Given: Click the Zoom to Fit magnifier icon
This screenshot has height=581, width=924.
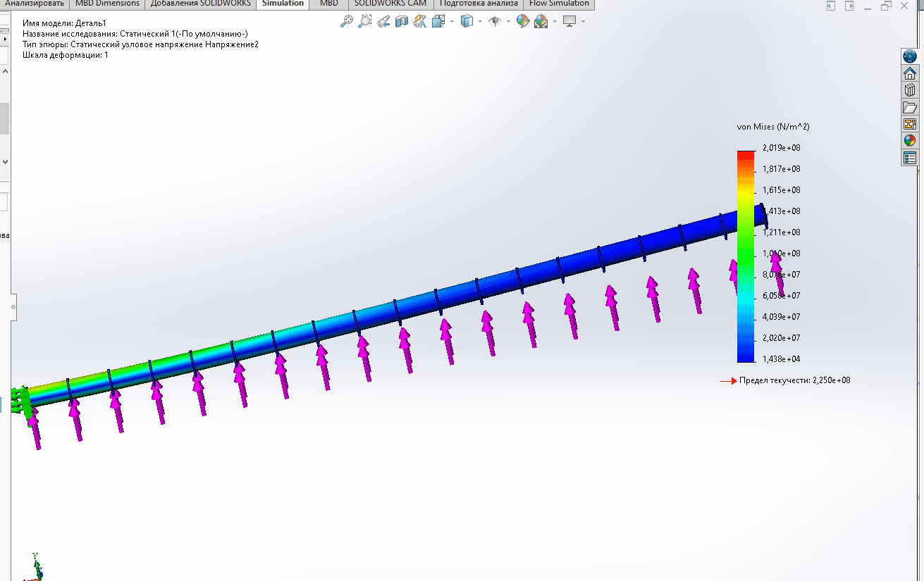Looking at the screenshot, I should 346,21.
